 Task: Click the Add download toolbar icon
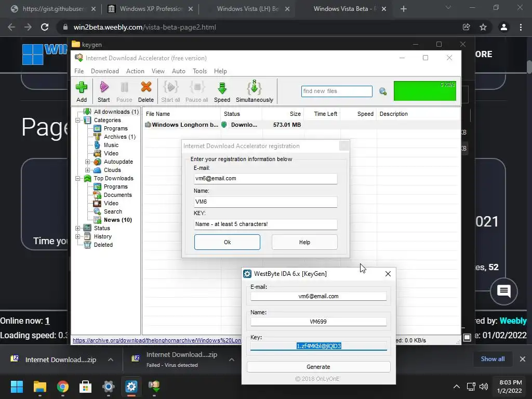[82, 91]
